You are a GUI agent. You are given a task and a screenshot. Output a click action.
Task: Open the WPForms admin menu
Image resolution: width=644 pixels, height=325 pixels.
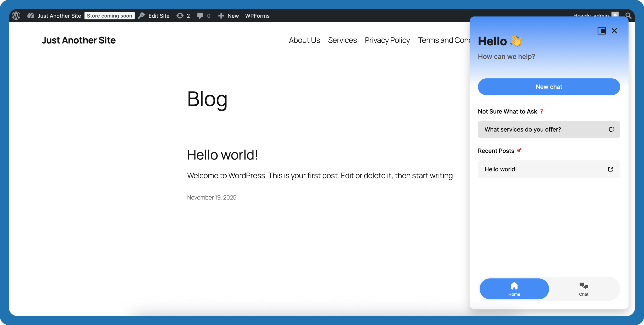click(257, 16)
